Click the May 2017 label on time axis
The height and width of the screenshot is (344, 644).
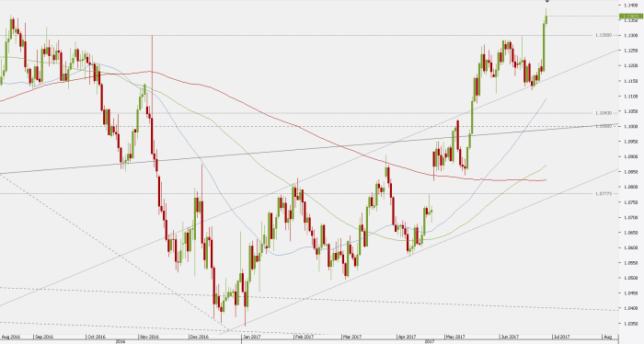pos(455,337)
